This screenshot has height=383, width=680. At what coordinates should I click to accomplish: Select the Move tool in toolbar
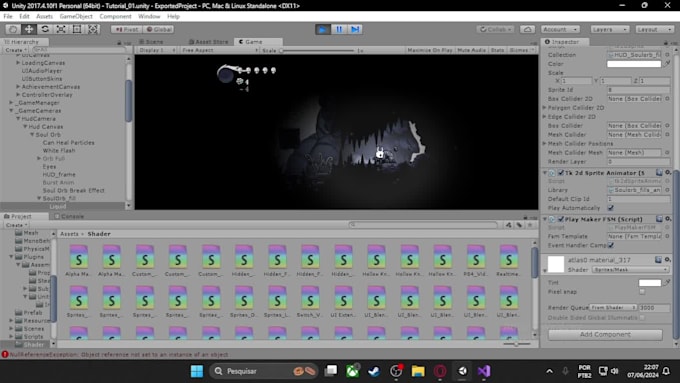[x=29, y=29]
